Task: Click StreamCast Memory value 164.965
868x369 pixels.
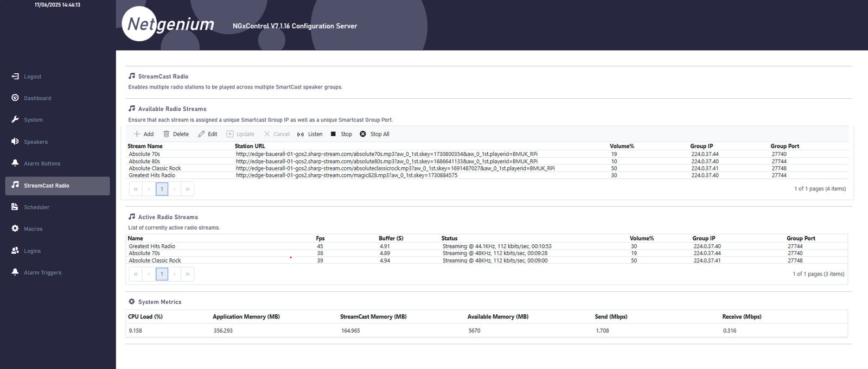Action: (x=350, y=330)
